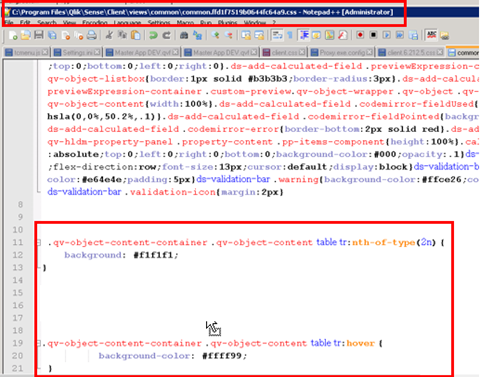
Task: Switch to Proxy.exe.config tab
Action: [342, 53]
